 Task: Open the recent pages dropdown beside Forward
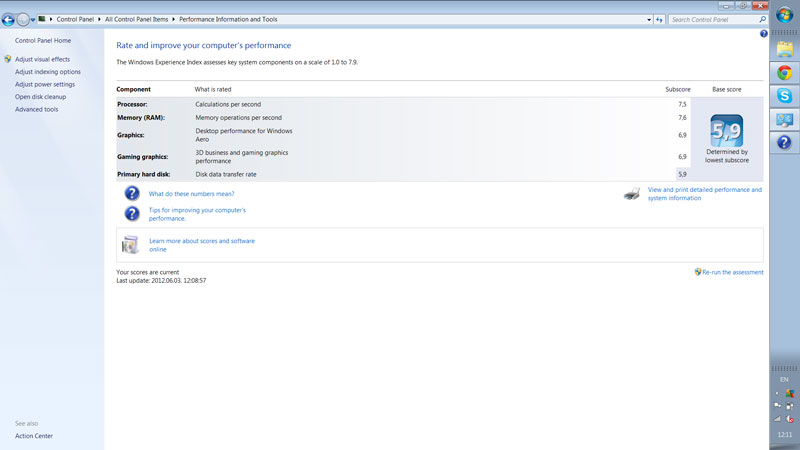pos(33,20)
